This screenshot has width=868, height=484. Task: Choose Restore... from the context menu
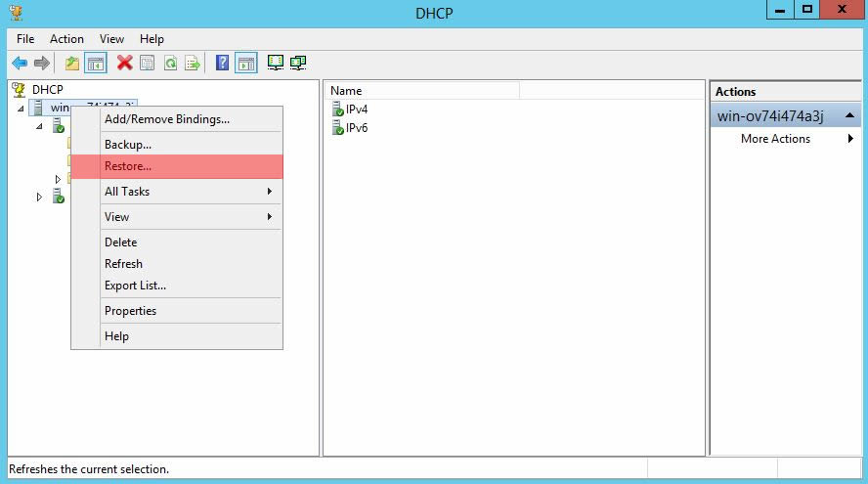[x=128, y=166]
